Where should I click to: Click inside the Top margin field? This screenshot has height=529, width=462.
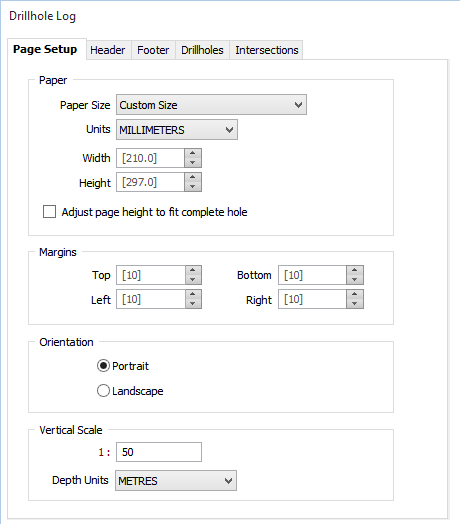click(151, 276)
